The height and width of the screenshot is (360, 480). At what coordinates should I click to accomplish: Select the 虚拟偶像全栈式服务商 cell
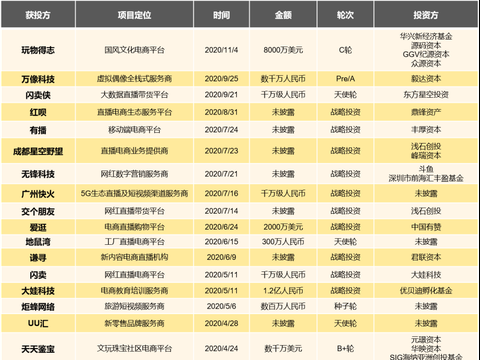tap(134, 79)
